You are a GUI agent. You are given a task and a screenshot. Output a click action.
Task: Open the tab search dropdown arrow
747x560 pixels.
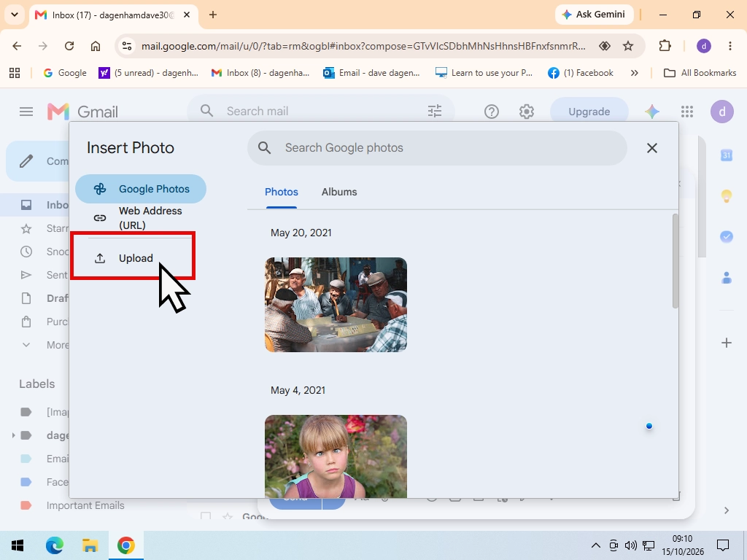pyautogui.click(x=15, y=15)
